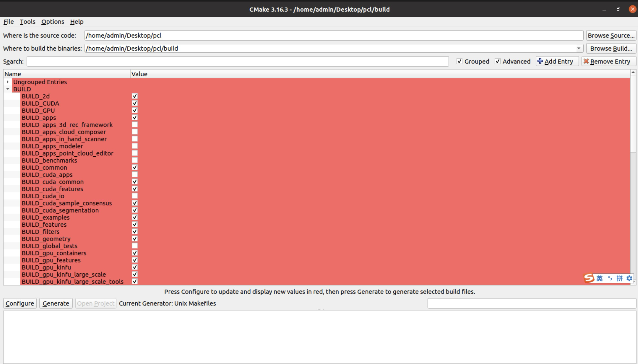The height and width of the screenshot is (364, 638).
Task: Collapse the BUILD group
Action: coord(8,89)
